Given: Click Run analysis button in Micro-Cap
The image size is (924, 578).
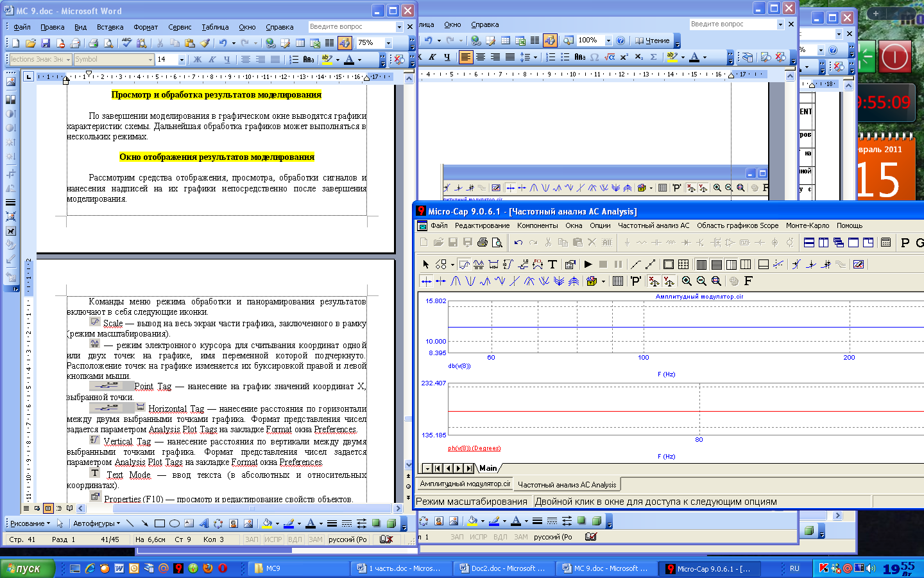Looking at the screenshot, I should click(588, 264).
